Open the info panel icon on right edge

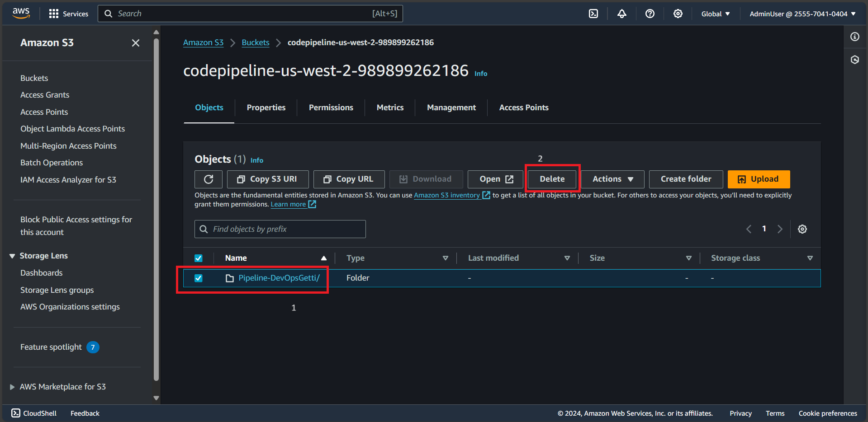point(855,37)
